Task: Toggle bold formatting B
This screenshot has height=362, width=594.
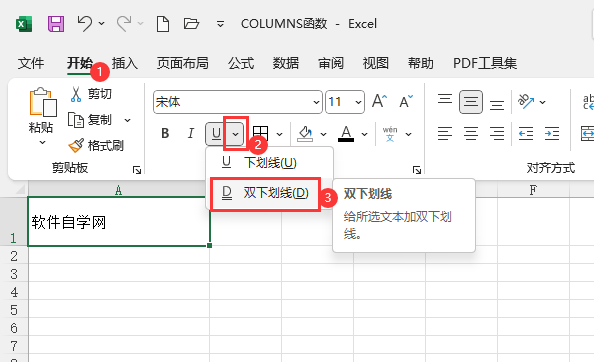Action: 165,133
